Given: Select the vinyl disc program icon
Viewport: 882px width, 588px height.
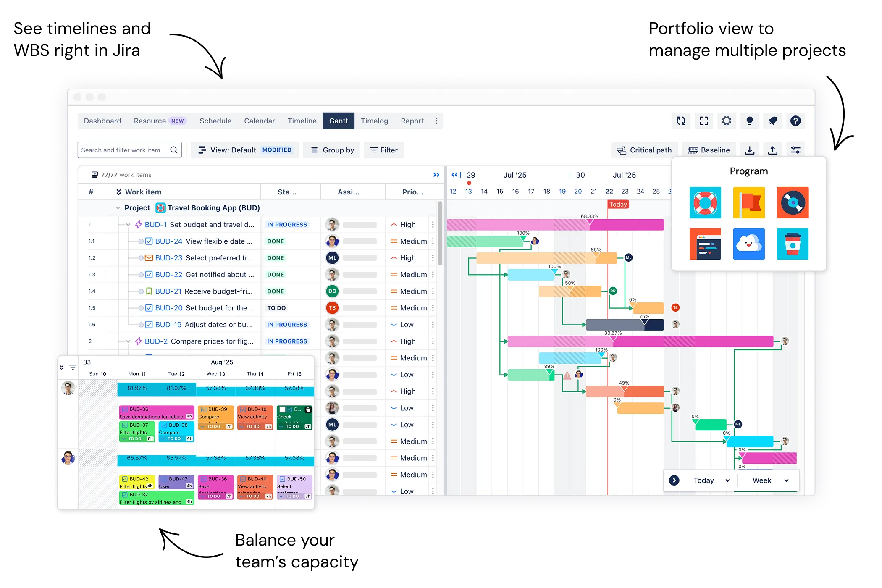Looking at the screenshot, I should [x=793, y=202].
